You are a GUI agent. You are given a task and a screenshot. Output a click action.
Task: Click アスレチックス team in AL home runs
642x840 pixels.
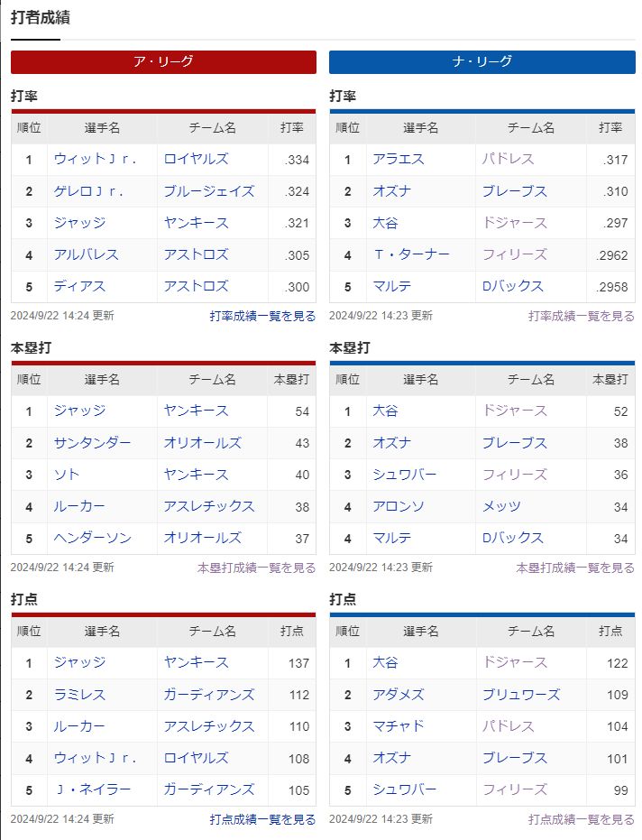click(209, 506)
